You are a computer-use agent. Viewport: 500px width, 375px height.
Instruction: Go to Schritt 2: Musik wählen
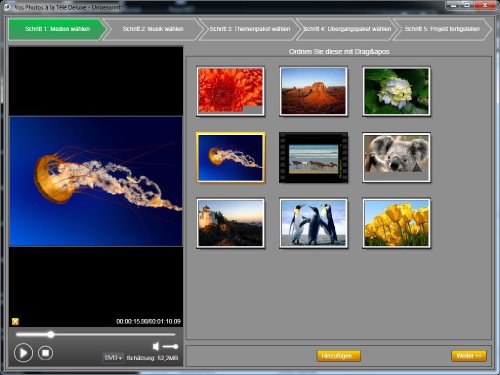click(153, 29)
